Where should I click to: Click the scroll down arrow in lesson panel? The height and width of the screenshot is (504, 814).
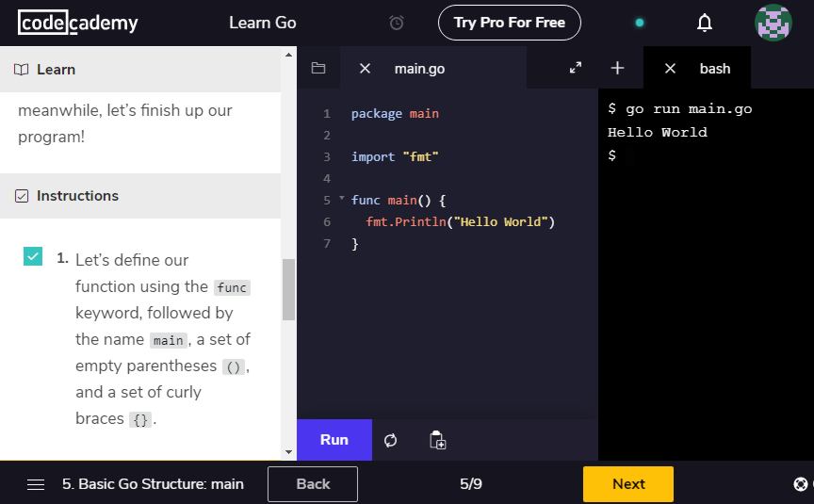point(288,452)
